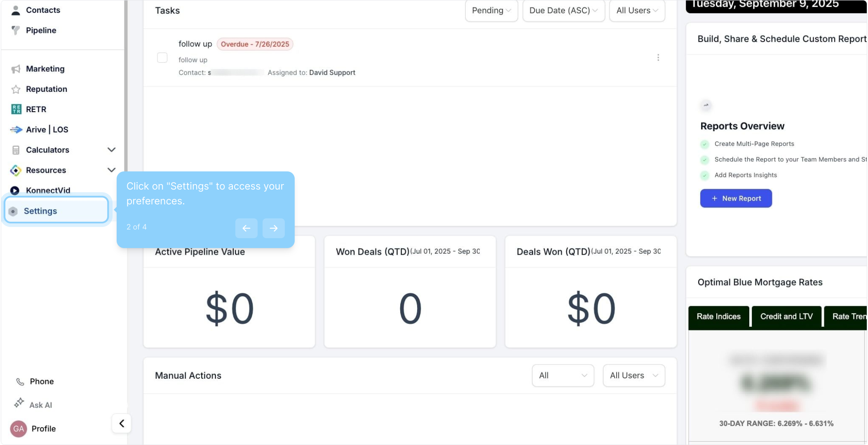This screenshot has width=868, height=445.
Task: Expand the Calculators submenu chevron
Action: click(111, 150)
